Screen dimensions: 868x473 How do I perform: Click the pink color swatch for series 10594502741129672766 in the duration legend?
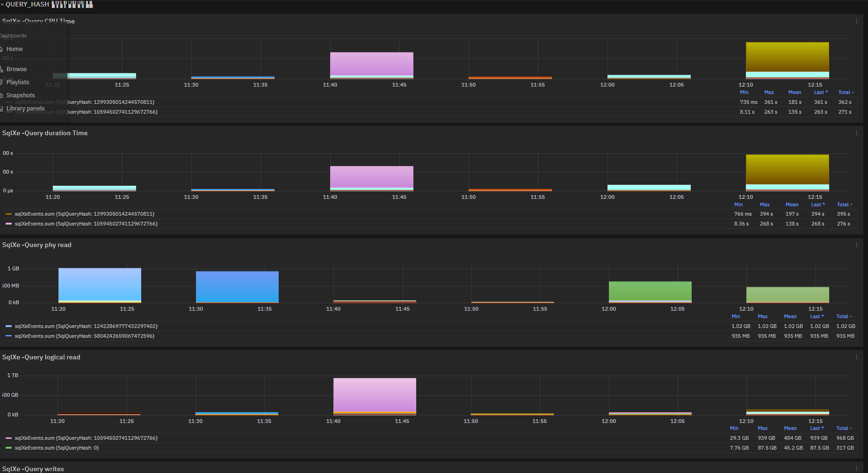(8, 224)
